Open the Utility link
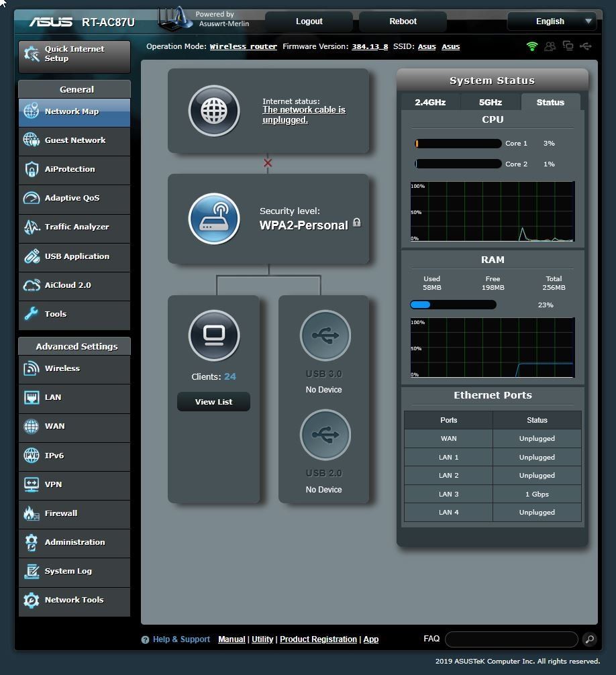Screen dimensions: 616x675 tap(262, 639)
